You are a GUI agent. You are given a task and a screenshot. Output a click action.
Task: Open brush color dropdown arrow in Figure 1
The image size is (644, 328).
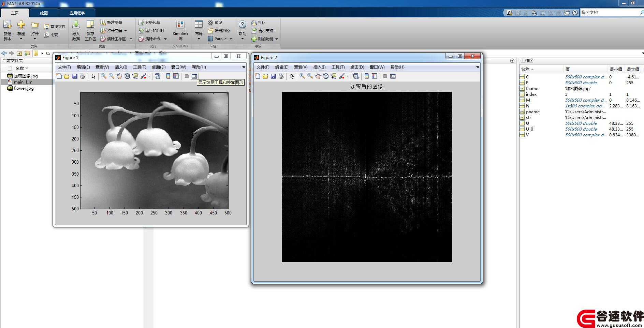point(149,76)
